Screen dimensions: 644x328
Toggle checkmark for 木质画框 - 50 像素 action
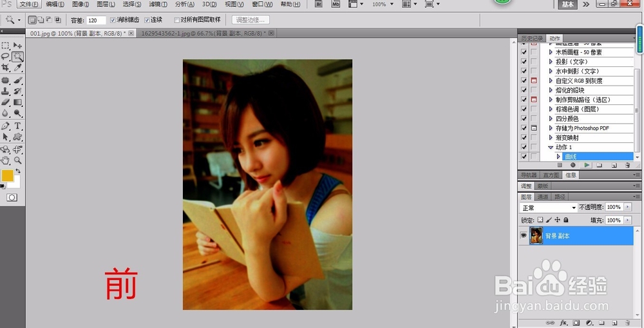(524, 52)
